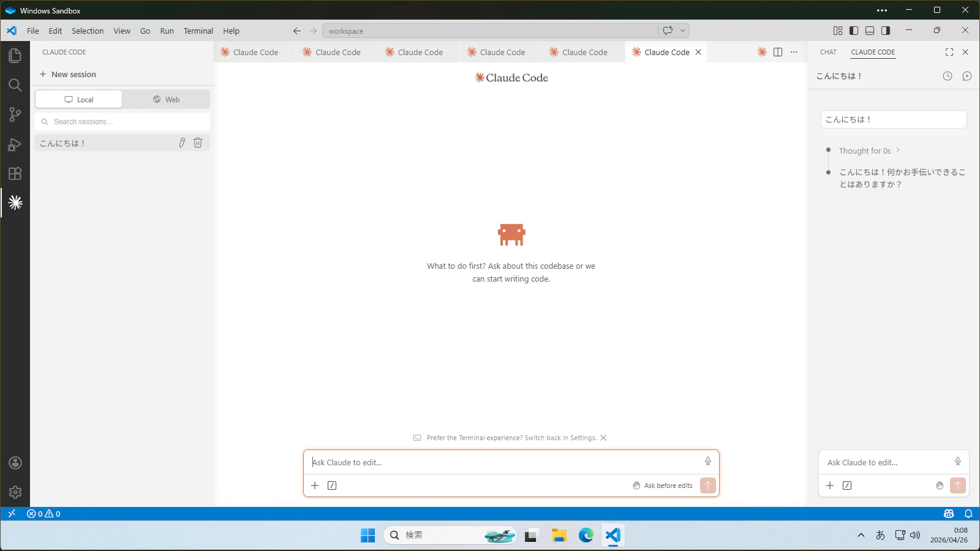Open the Accounts menu icon
This screenshot has width=980, height=551.
pos(15,463)
